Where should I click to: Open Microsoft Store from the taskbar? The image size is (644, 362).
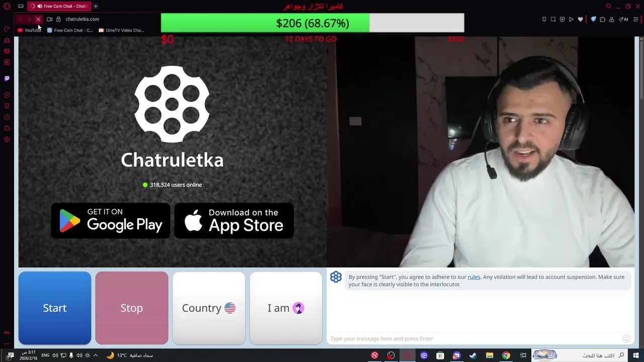(x=440, y=355)
